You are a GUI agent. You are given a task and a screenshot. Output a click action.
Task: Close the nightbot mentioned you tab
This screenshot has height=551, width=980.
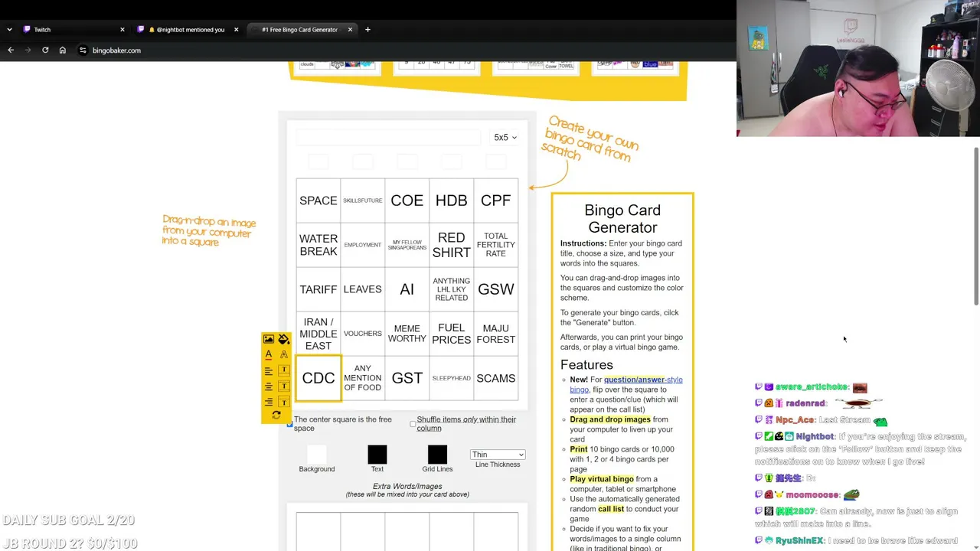(x=236, y=30)
